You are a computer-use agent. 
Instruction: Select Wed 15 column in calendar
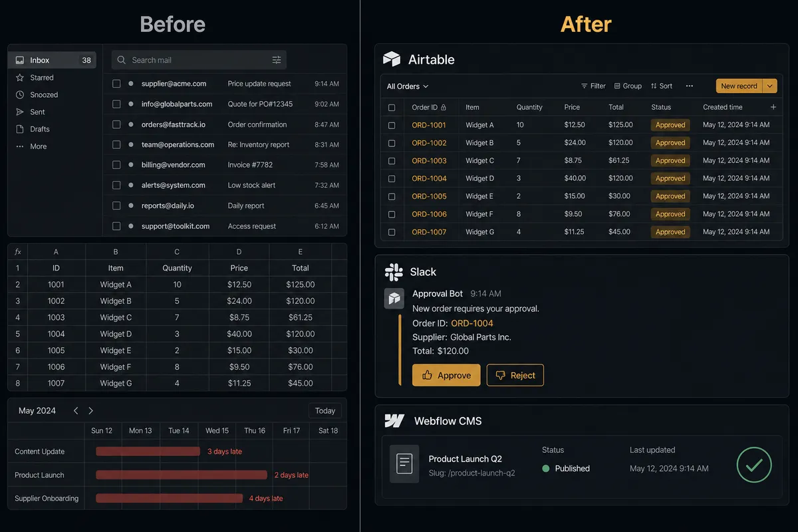pyautogui.click(x=217, y=430)
